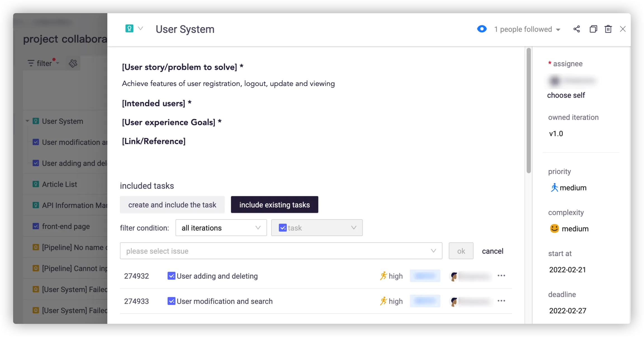Screen dimensions: 644x337
Task: Click the trash delete icon
Action: coord(608,29)
